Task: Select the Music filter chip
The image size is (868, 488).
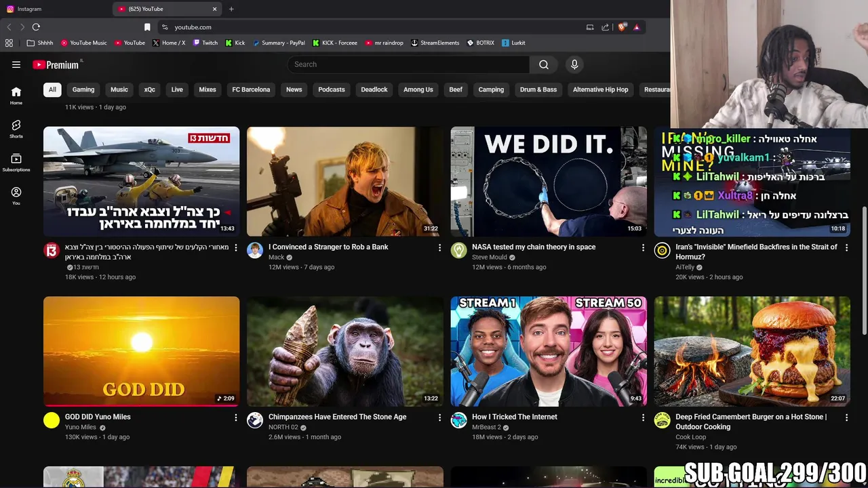Action: click(119, 89)
